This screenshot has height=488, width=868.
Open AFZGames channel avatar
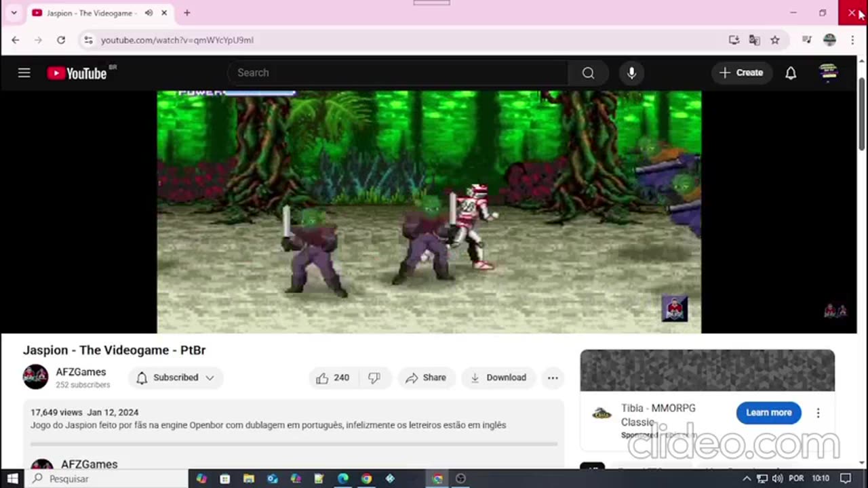pos(36,377)
